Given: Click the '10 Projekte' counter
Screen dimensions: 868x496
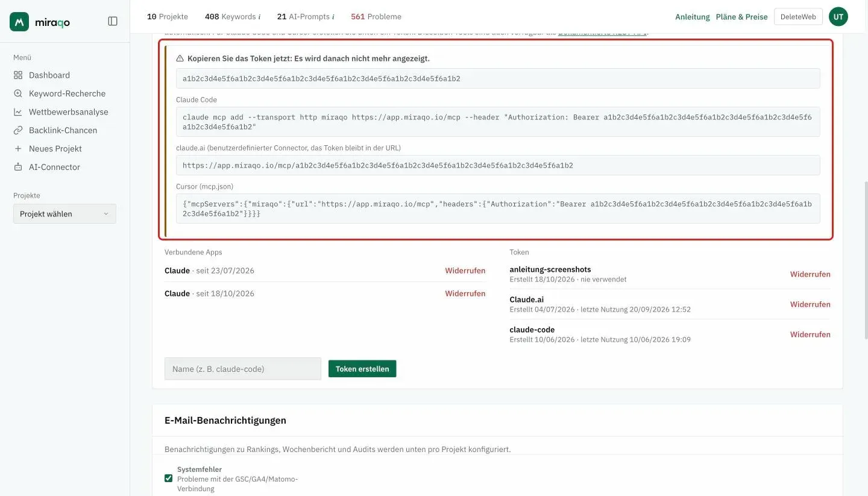Looking at the screenshot, I should (168, 17).
